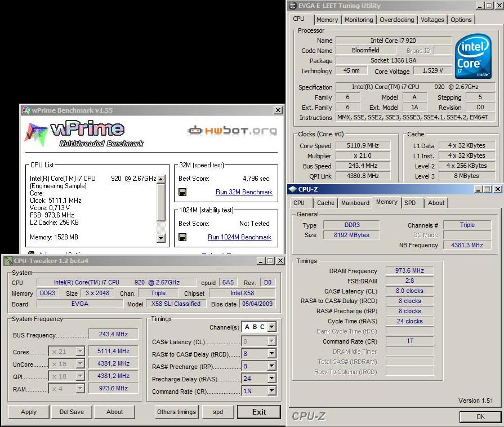The height and width of the screenshot is (427, 504).
Task: Minimize the EVGA E-LEET window
Action: [x=480, y=6]
